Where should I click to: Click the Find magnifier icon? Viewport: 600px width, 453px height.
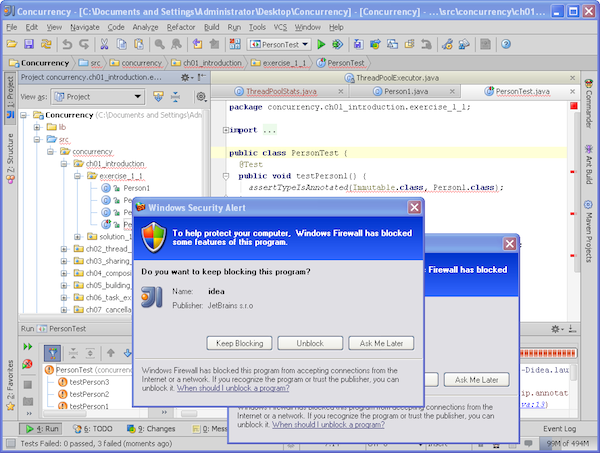[159, 44]
